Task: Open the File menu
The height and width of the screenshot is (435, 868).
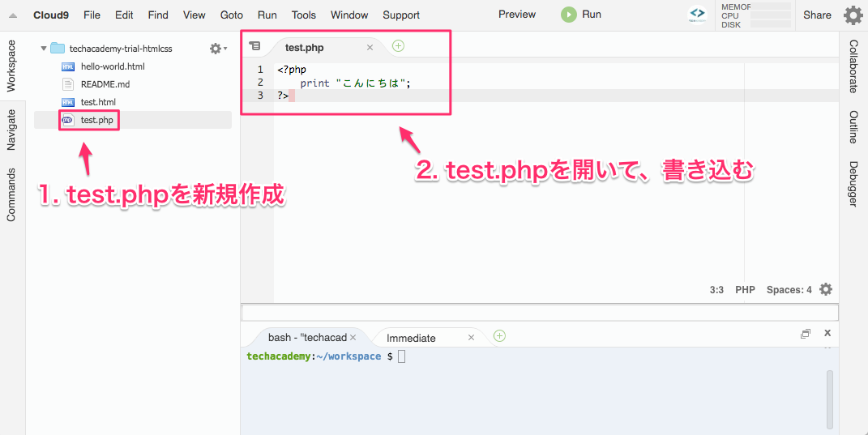Action: click(x=92, y=15)
